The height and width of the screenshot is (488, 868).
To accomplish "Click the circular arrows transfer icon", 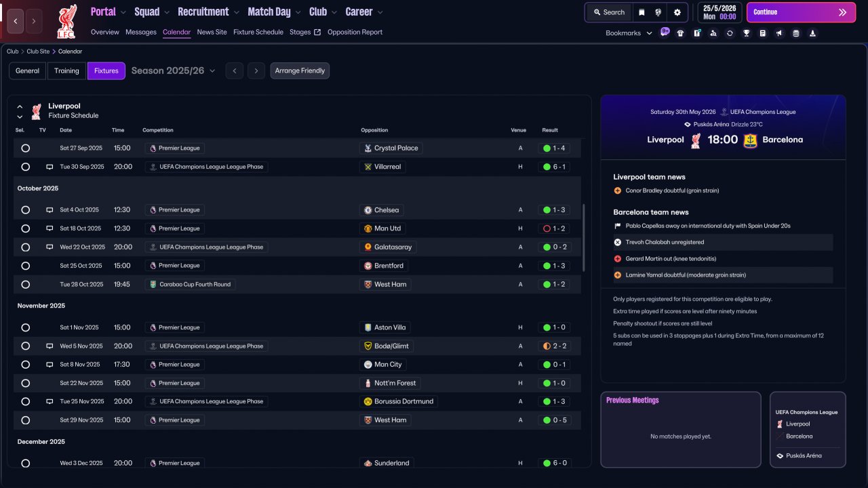I will pos(730,33).
